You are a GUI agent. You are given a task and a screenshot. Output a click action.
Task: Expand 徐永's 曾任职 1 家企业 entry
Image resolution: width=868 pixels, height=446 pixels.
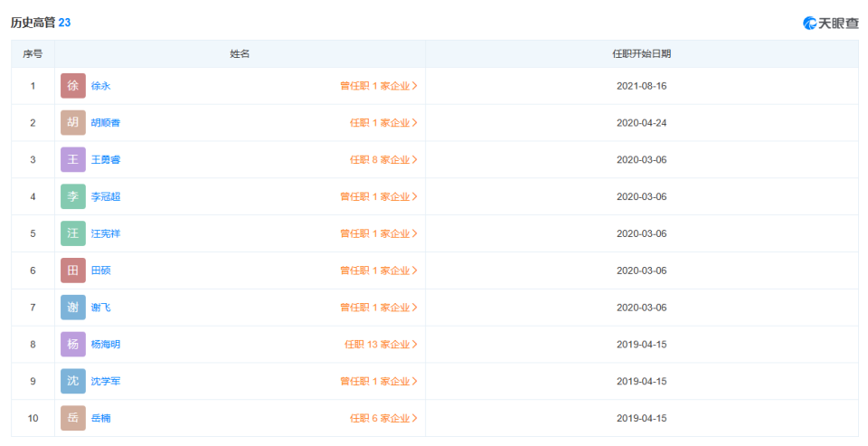coord(378,86)
